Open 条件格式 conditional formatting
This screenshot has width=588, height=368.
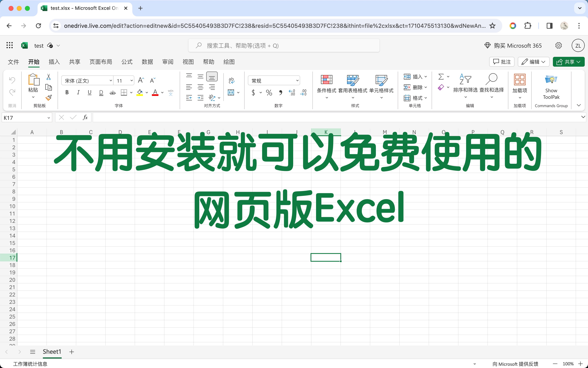point(326,86)
